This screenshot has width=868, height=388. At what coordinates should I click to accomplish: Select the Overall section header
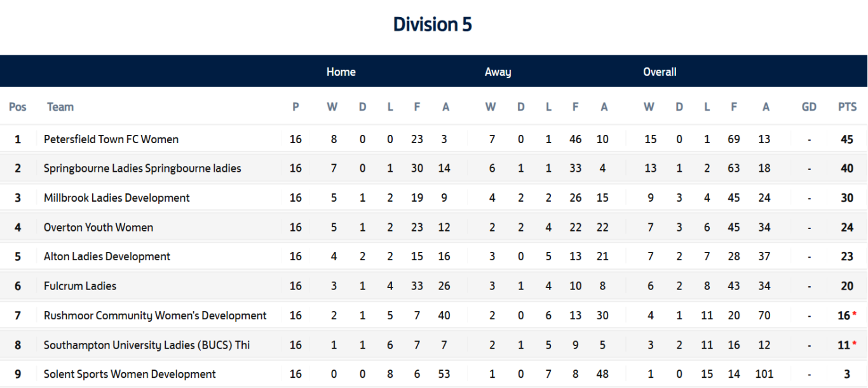[660, 72]
